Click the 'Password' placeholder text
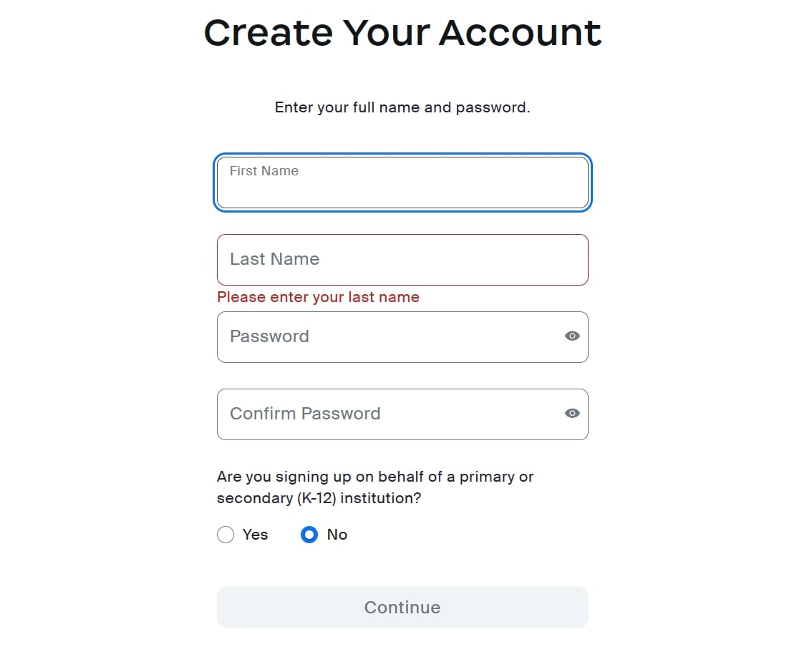 pos(269,336)
